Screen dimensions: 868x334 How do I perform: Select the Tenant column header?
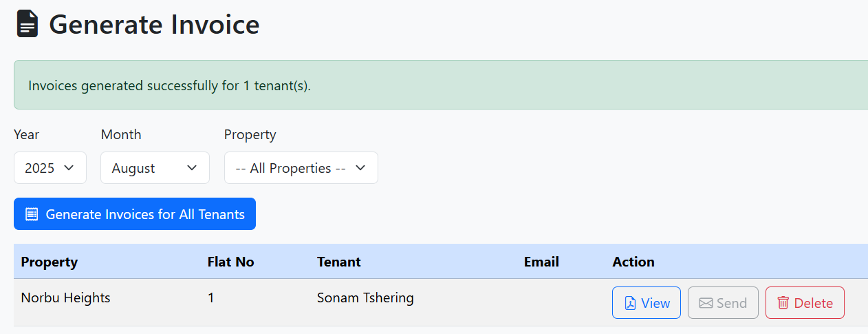pos(338,262)
